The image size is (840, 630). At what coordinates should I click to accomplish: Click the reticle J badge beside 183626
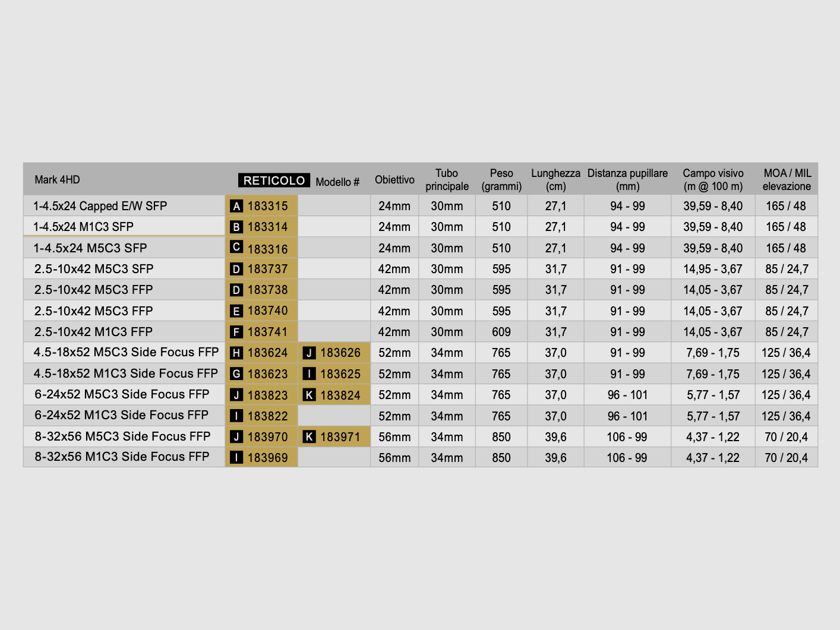click(x=309, y=353)
